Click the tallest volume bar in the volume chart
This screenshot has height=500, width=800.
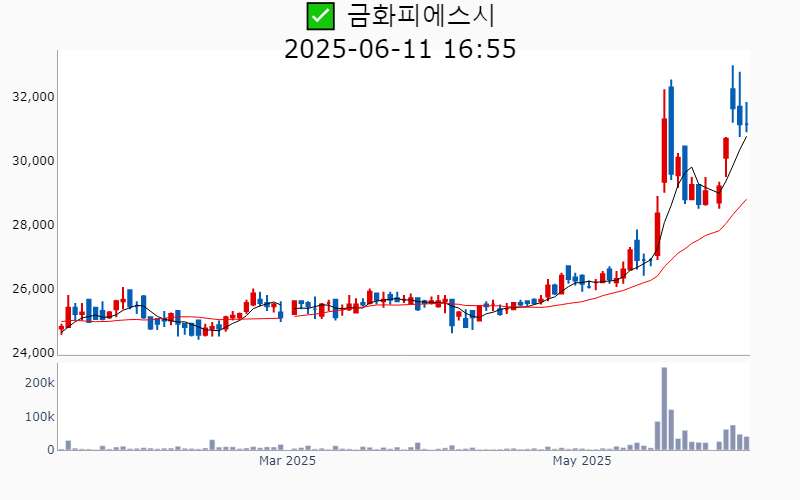pos(664,409)
